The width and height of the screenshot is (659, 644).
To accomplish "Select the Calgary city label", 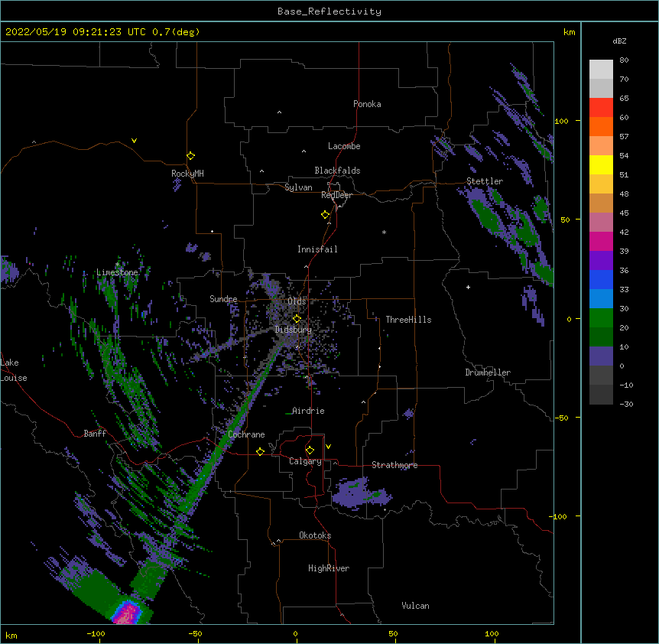I will 305,461.
